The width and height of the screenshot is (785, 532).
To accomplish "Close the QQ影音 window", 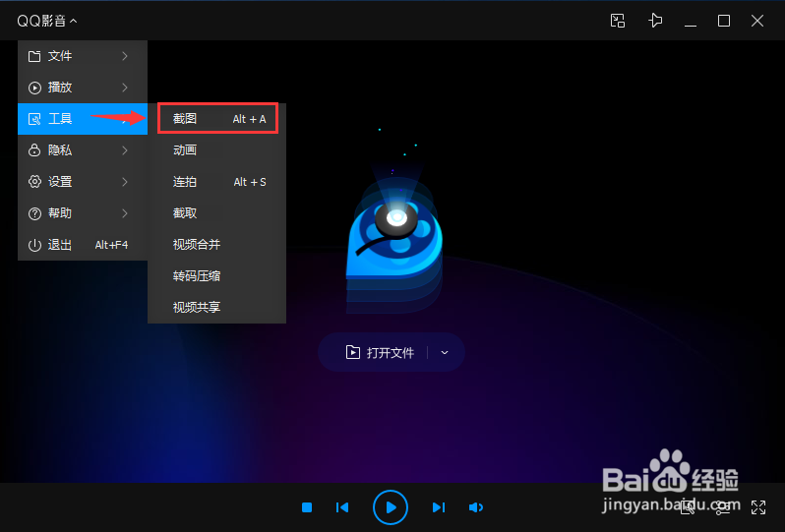I will [757, 21].
